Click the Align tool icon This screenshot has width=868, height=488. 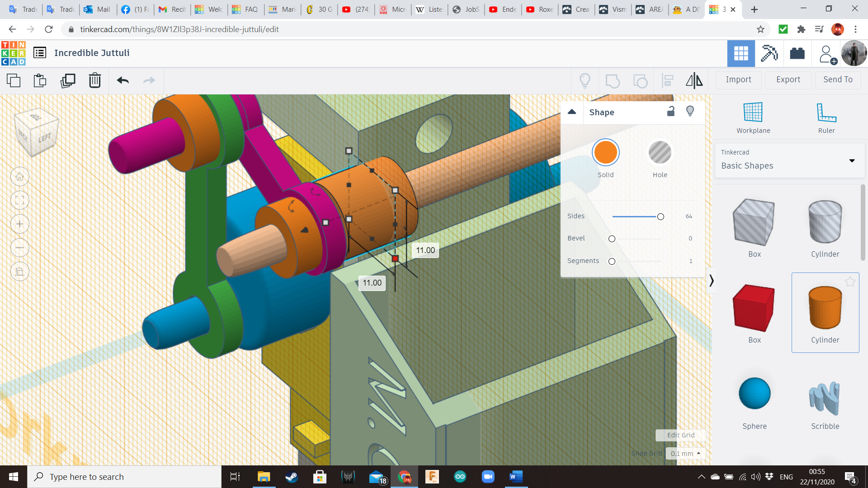(x=668, y=80)
